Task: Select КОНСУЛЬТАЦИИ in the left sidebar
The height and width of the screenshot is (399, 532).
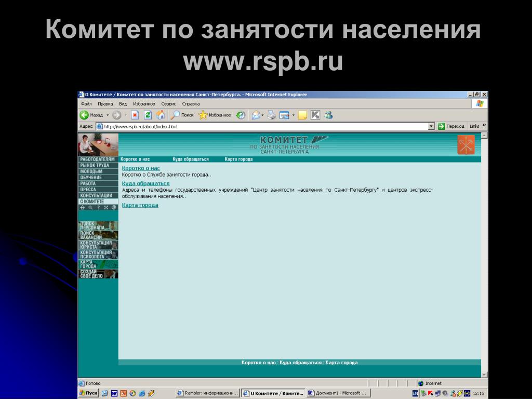Action: click(x=98, y=195)
